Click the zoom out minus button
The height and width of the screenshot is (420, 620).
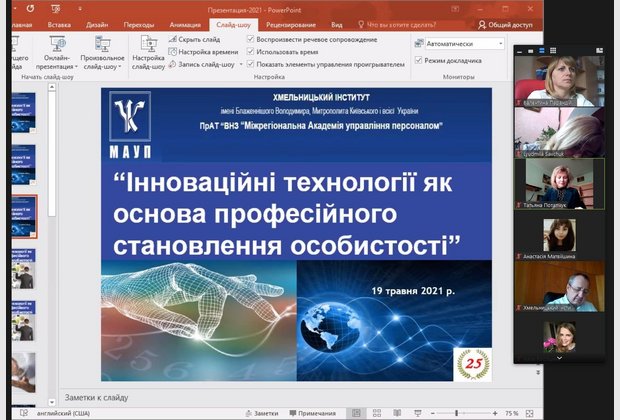[433, 413]
